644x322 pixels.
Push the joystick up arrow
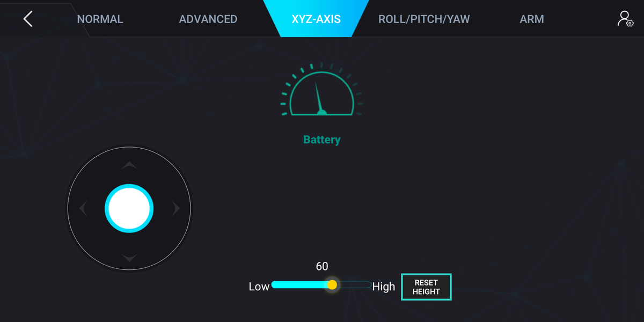129,165
